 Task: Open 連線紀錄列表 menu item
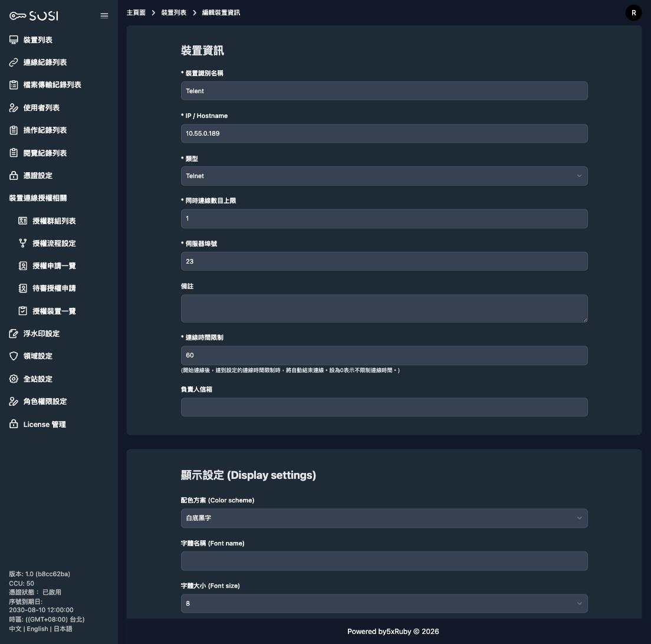point(45,63)
